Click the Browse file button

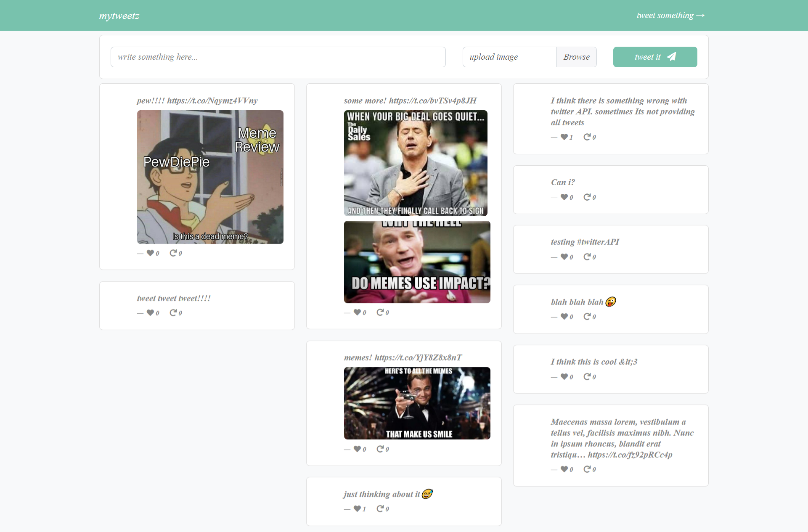pos(576,57)
